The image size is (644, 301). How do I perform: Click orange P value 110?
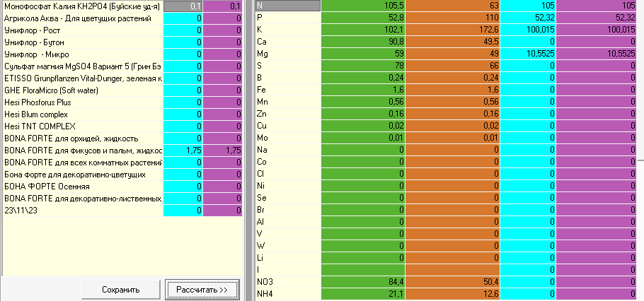[x=453, y=18]
